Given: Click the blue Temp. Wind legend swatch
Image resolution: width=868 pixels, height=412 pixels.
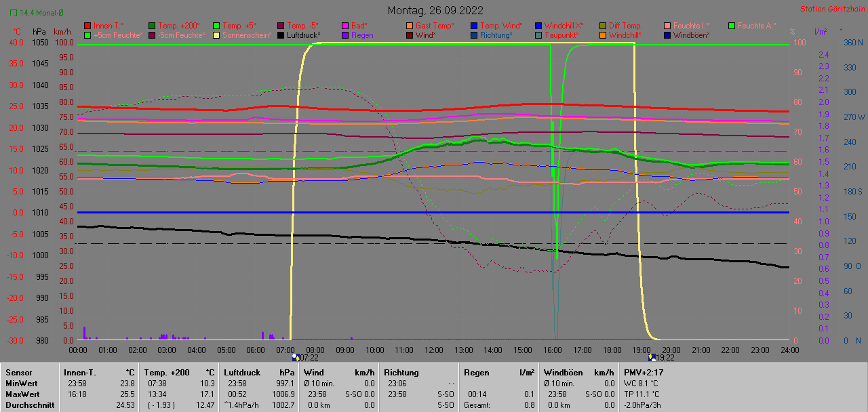Looking at the screenshot, I should [474, 26].
